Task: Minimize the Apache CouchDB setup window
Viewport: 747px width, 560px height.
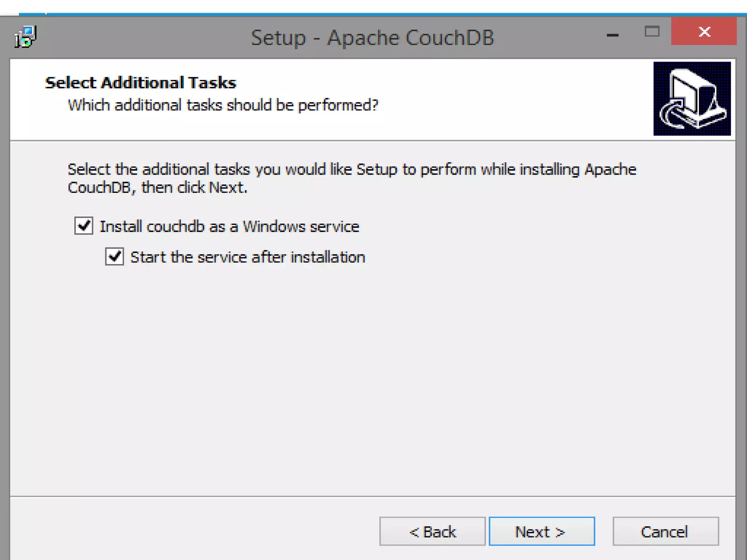Action: [x=612, y=35]
